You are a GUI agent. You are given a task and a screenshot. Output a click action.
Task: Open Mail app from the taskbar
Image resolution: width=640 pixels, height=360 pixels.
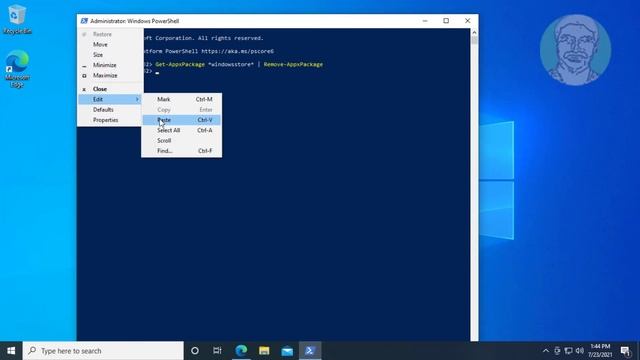coord(287,351)
